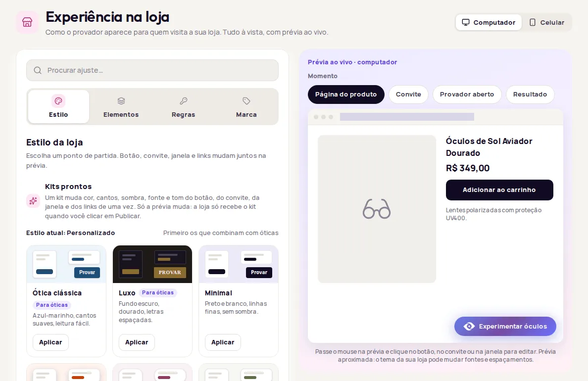Click the Ótica clássica kit thumbnail
The image size is (588, 381).
pos(66,264)
